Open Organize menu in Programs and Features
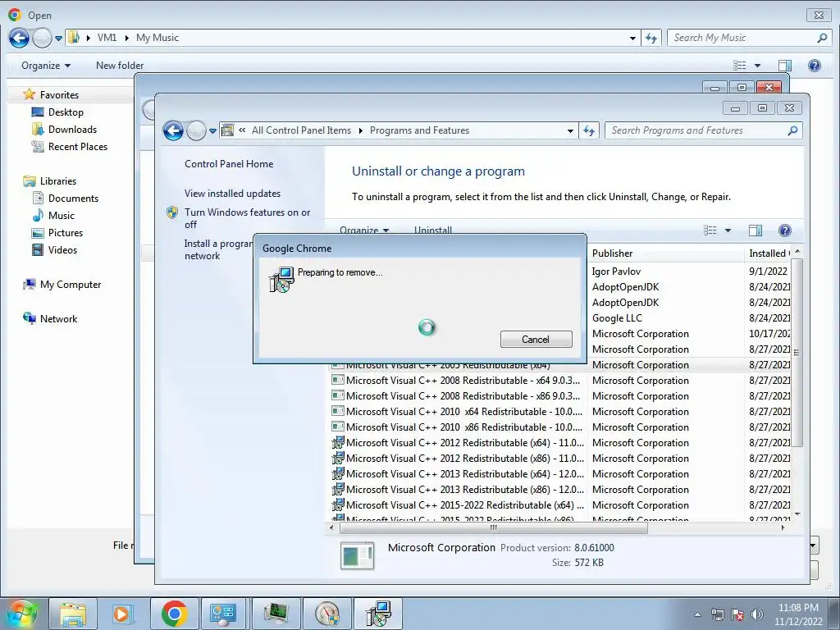The width and height of the screenshot is (840, 630). [364, 231]
